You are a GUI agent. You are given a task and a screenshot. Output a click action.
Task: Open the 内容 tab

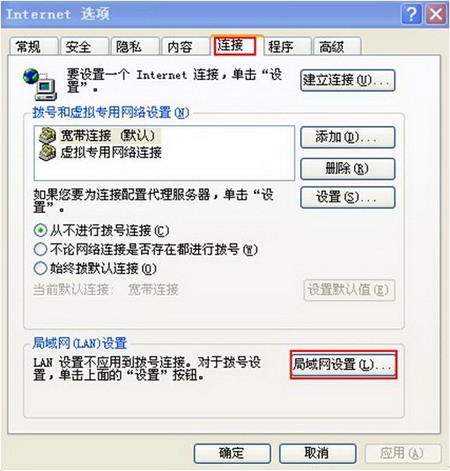point(185,46)
